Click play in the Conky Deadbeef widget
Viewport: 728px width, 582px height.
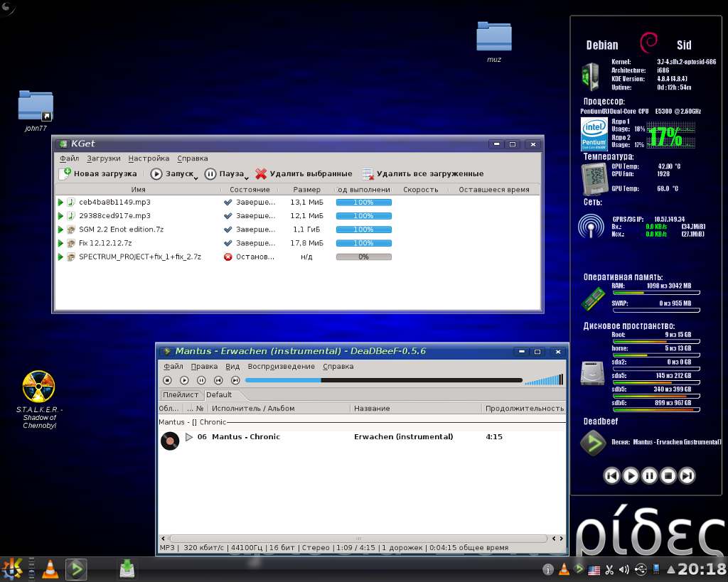pyautogui.click(x=631, y=475)
